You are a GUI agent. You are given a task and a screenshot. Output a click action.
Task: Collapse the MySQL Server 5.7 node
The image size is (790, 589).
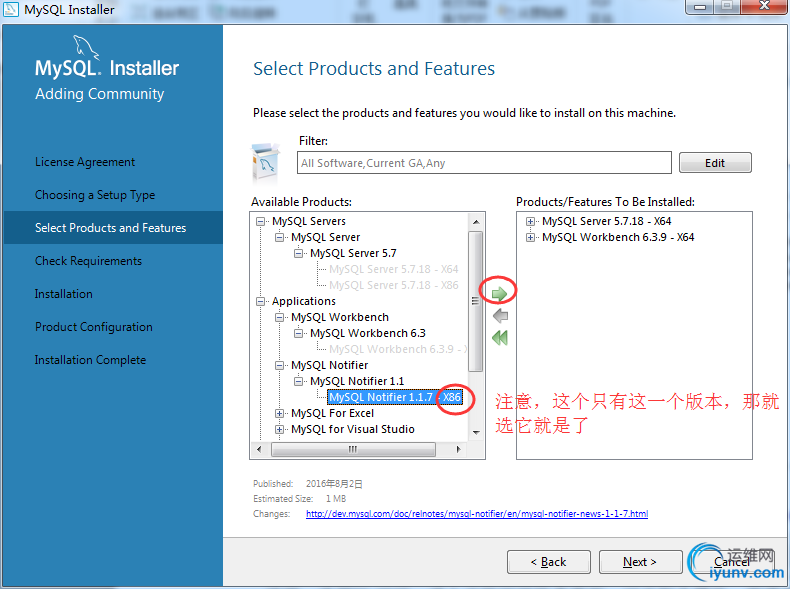pyautogui.click(x=298, y=253)
